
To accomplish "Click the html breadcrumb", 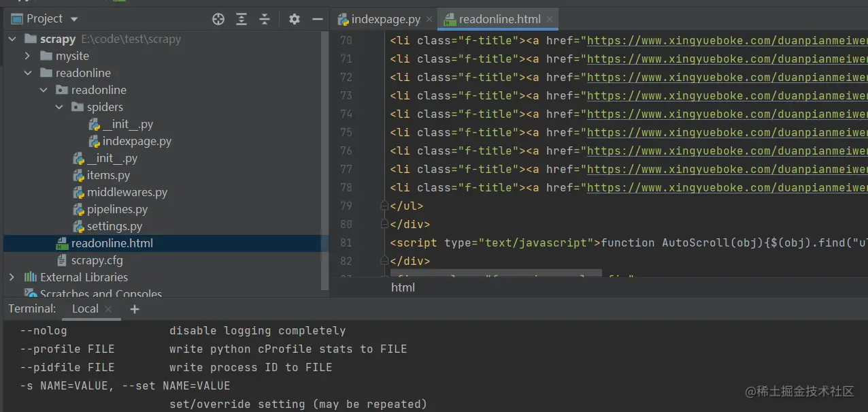I will coord(403,287).
